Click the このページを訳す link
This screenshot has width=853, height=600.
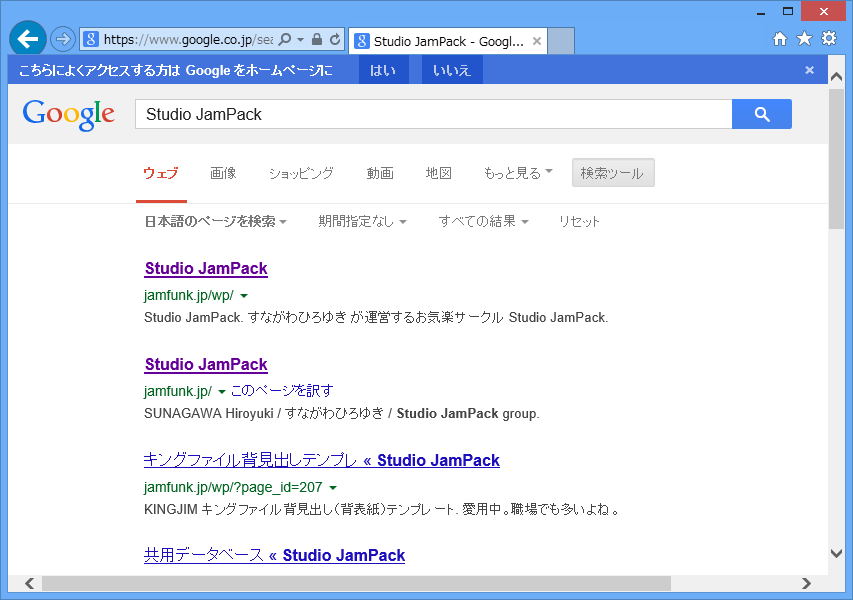point(282,391)
